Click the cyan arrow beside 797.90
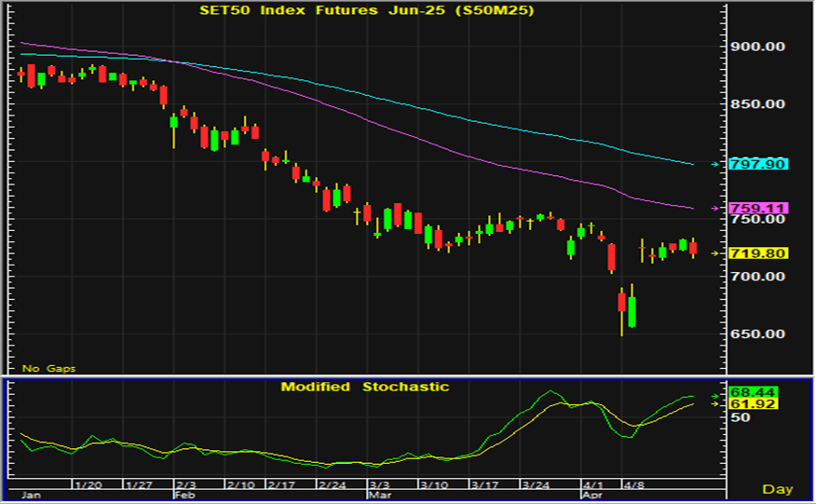Viewport: 816px width, 504px height. click(715, 165)
